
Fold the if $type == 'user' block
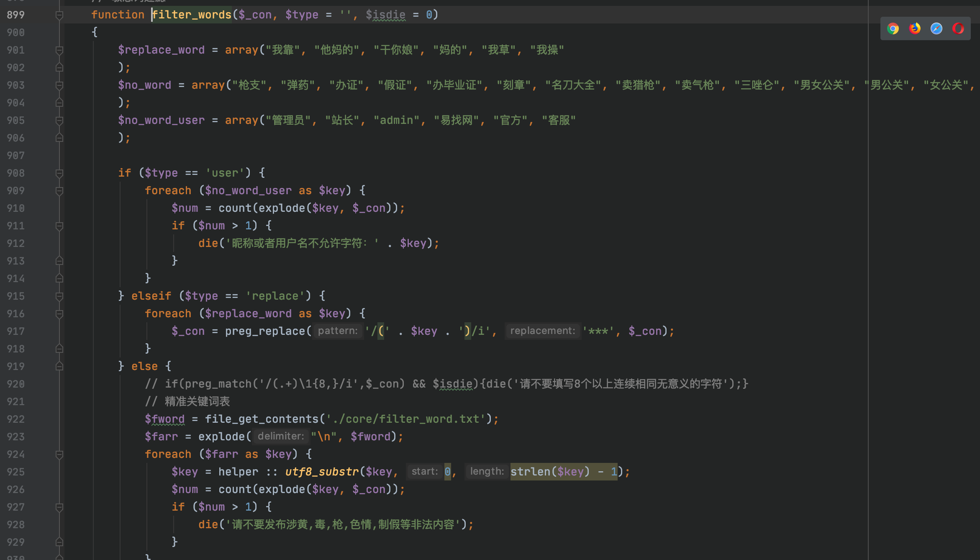click(x=59, y=173)
